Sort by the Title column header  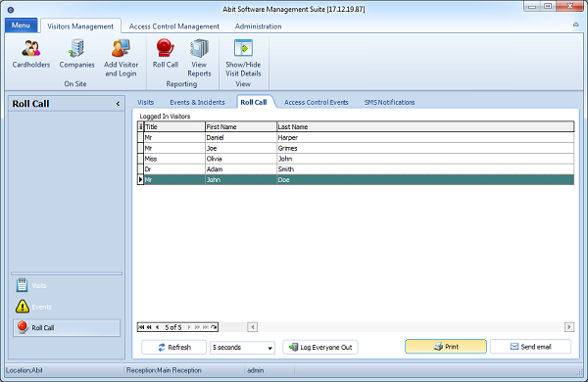[174, 126]
